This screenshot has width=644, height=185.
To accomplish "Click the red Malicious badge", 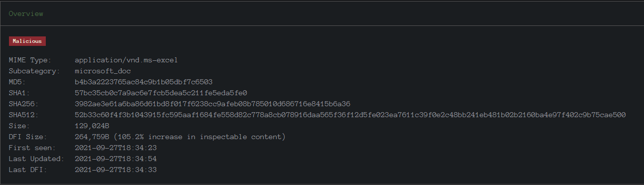I will (27, 41).
